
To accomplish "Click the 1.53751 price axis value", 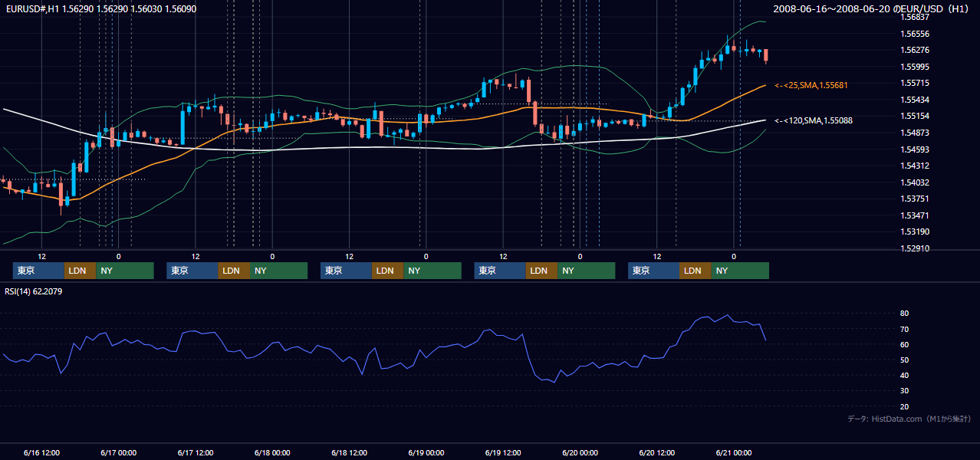I will click(x=915, y=199).
